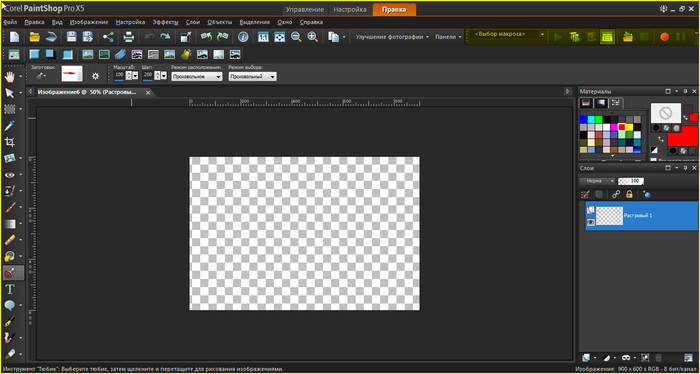This screenshot has width=700, height=374.
Task: Click the scanner import icon
Action: point(50,37)
